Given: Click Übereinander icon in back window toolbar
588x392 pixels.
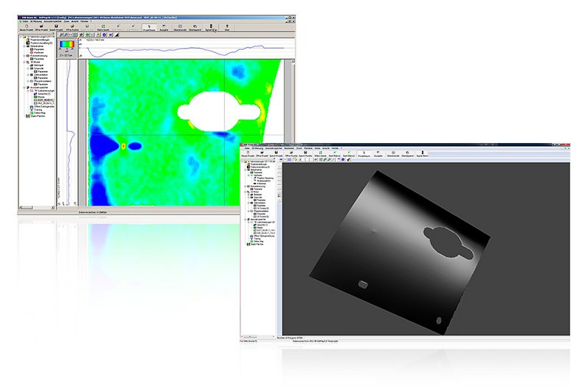Looking at the screenshot, I should point(180,26).
